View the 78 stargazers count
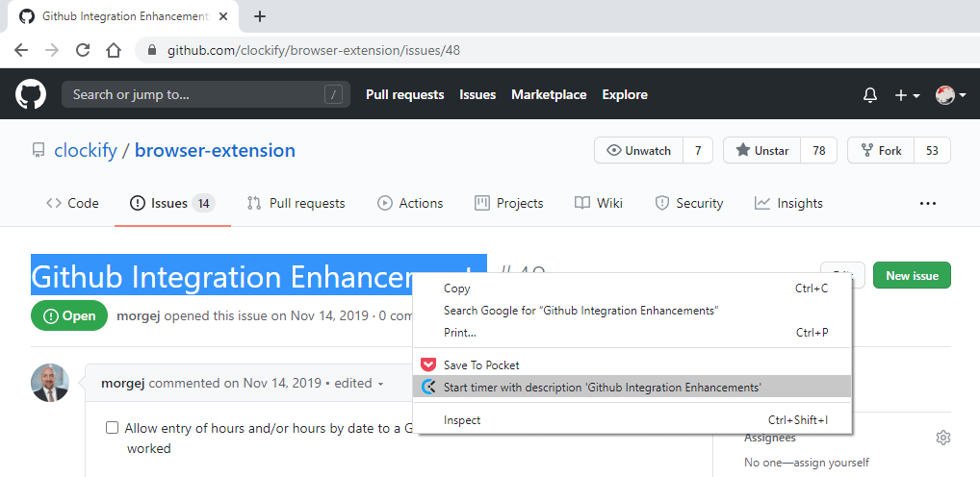 point(818,150)
